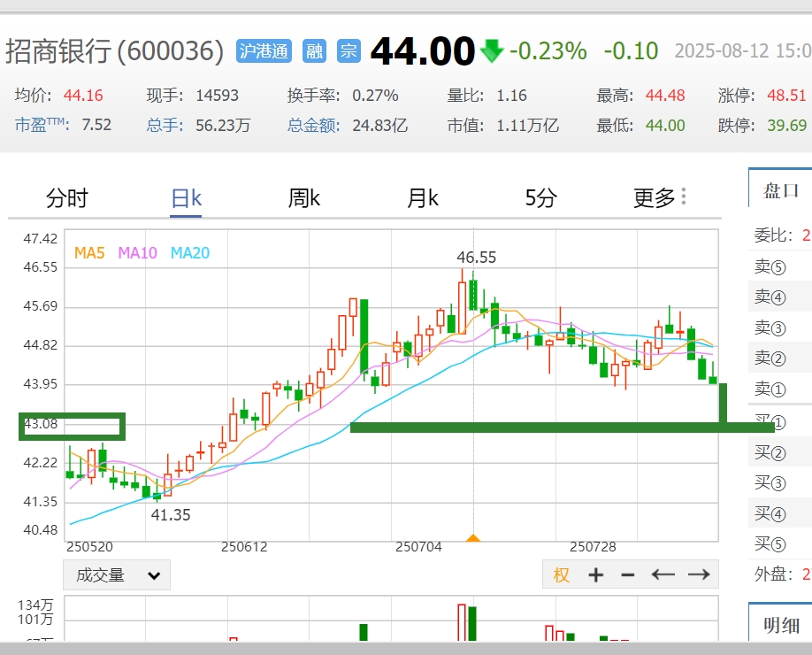Click the 最高 value 44.48

click(x=665, y=96)
